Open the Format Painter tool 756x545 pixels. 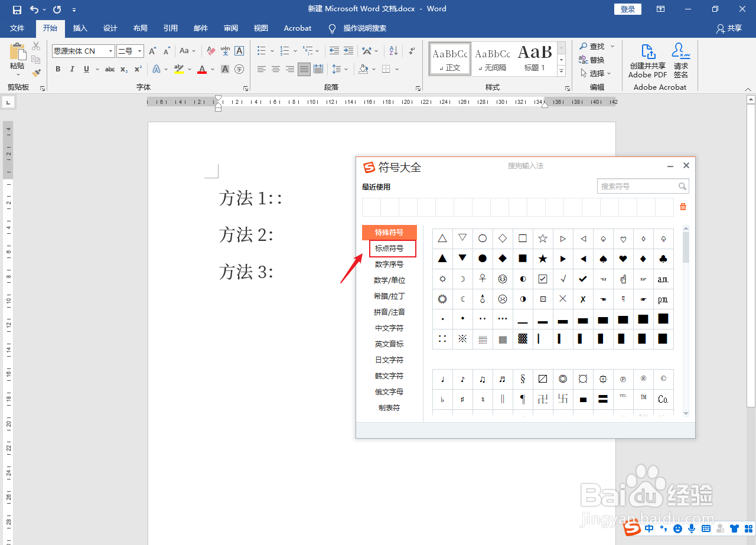(x=35, y=72)
